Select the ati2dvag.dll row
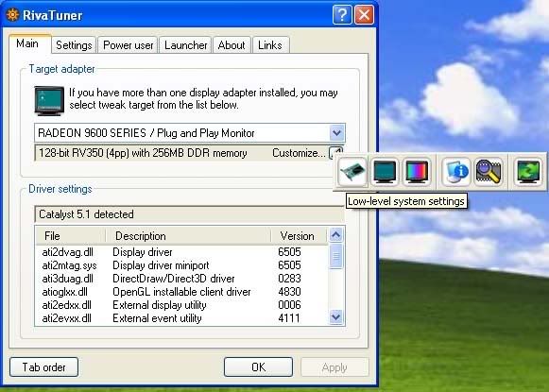 [x=181, y=252]
